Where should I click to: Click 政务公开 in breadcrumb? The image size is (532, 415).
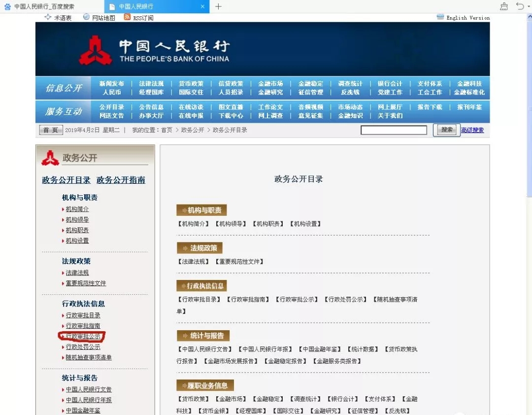[193, 130]
